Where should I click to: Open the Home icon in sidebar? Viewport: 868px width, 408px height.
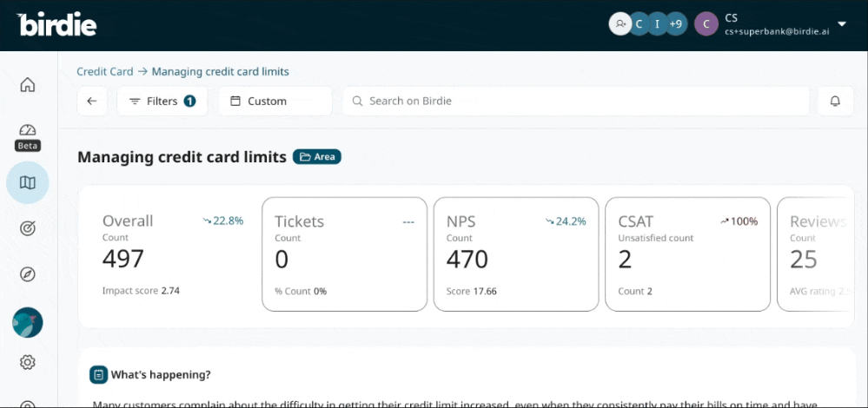coord(28,85)
